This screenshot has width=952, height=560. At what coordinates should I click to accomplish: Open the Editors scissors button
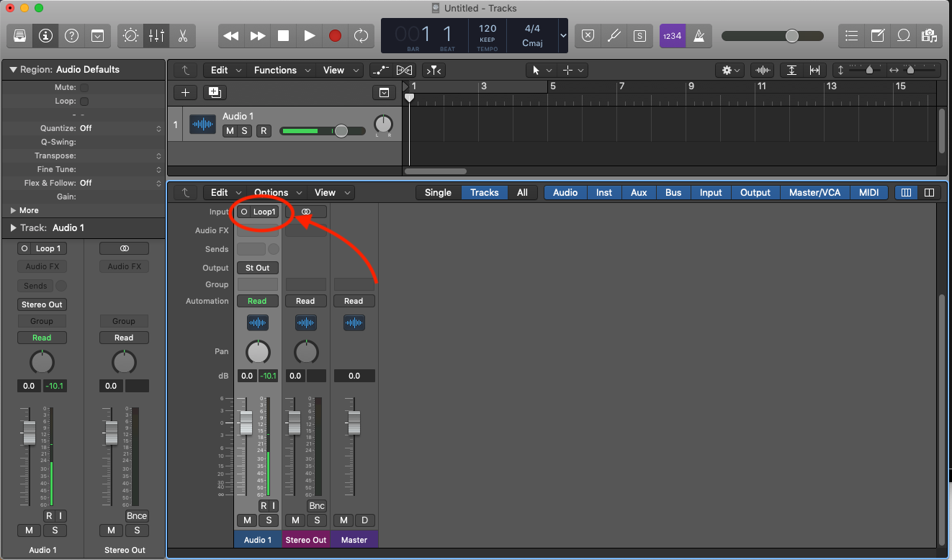point(182,35)
